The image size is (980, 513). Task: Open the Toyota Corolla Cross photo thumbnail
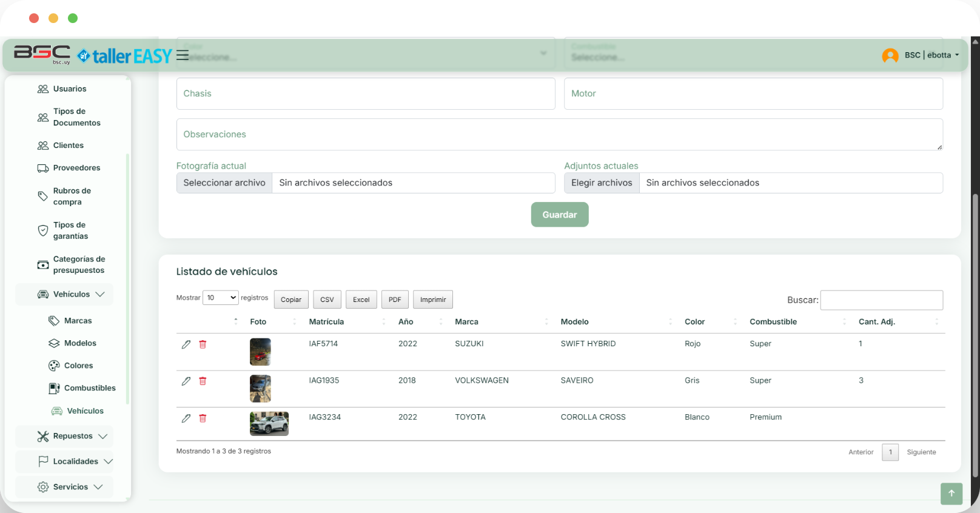pyautogui.click(x=269, y=424)
